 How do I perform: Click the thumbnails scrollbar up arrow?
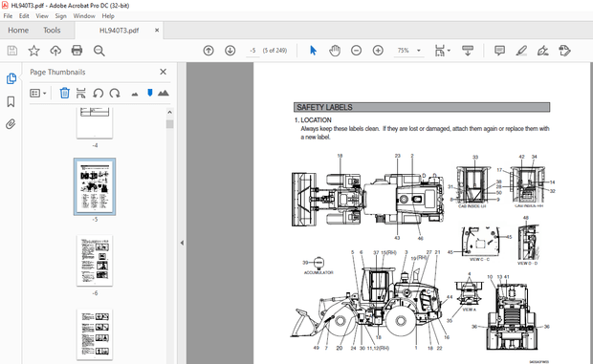click(169, 112)
